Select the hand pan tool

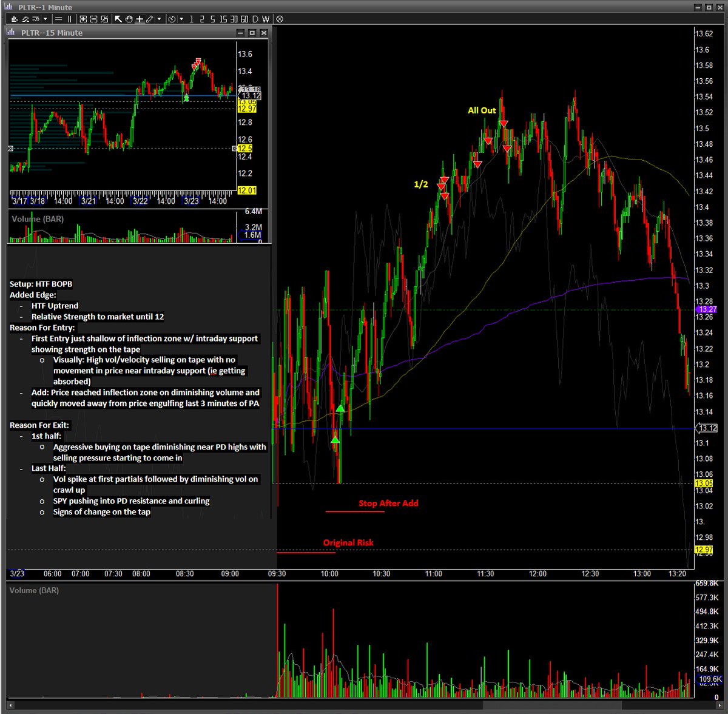pyautogui.click(x=129, y=19)
